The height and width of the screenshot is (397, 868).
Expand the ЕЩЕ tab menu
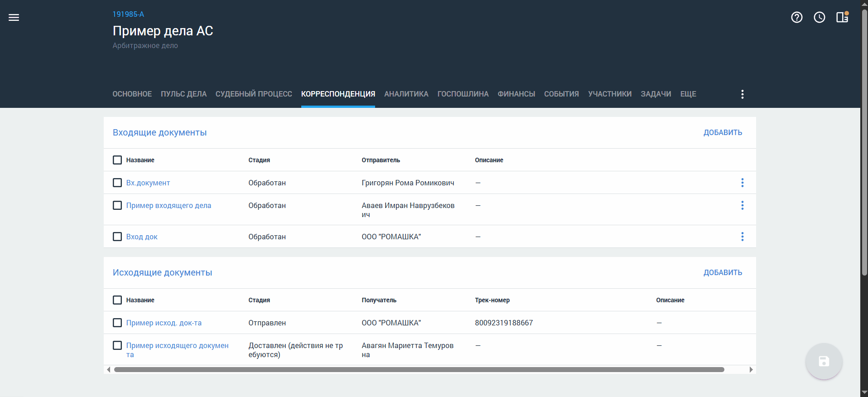pos(688,94)
